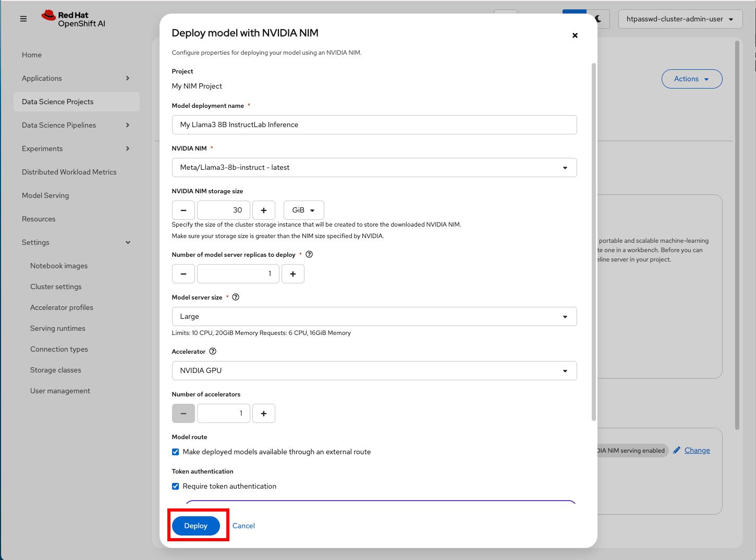Increase NVIDIA NIM storage size with plus
The width and height of the screenshot is (756, 560).
[264, 210]
